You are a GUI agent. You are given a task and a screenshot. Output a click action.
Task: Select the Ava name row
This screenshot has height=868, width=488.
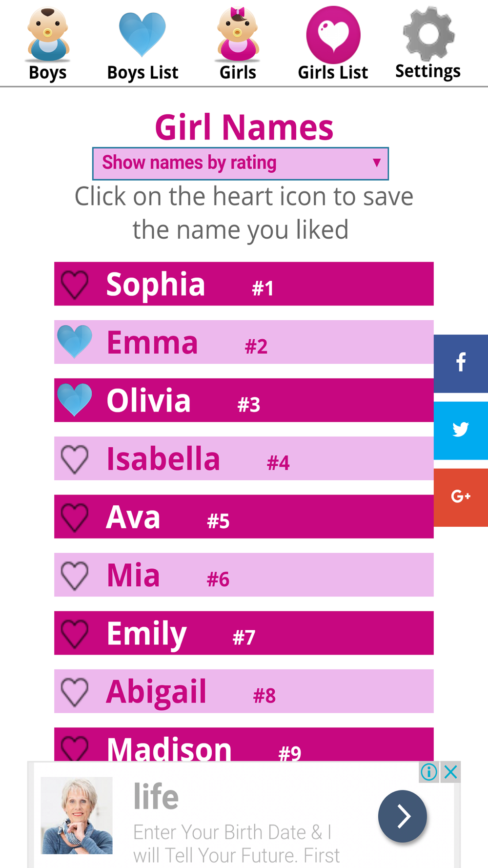244,517
